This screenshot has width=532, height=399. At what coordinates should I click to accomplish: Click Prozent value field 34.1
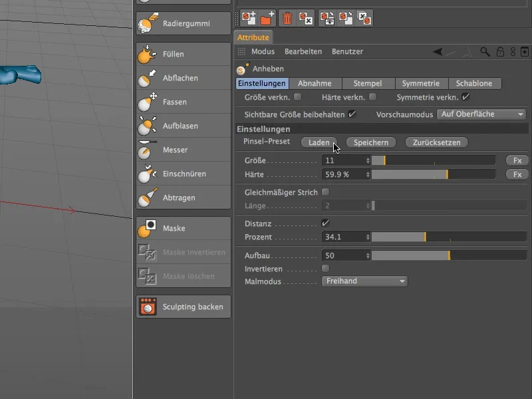pyautogui.click(x=343, y=237)
